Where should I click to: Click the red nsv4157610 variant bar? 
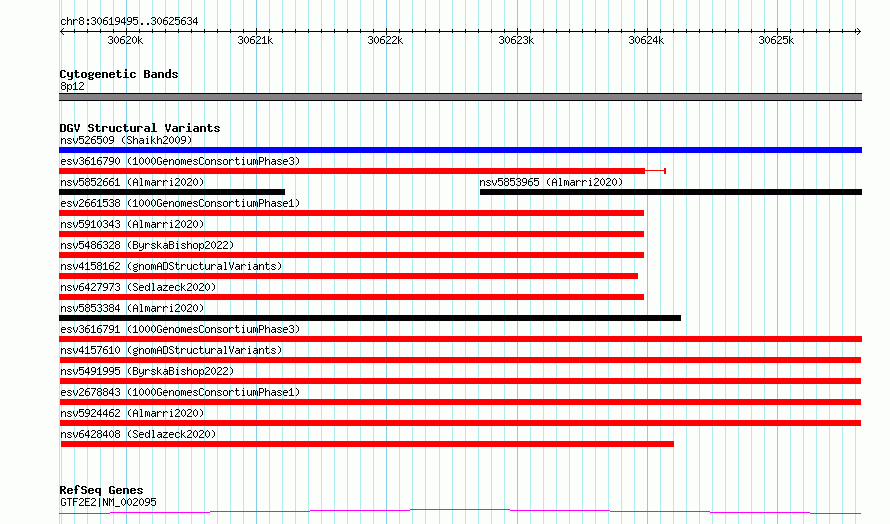click(x=460, y=360)
